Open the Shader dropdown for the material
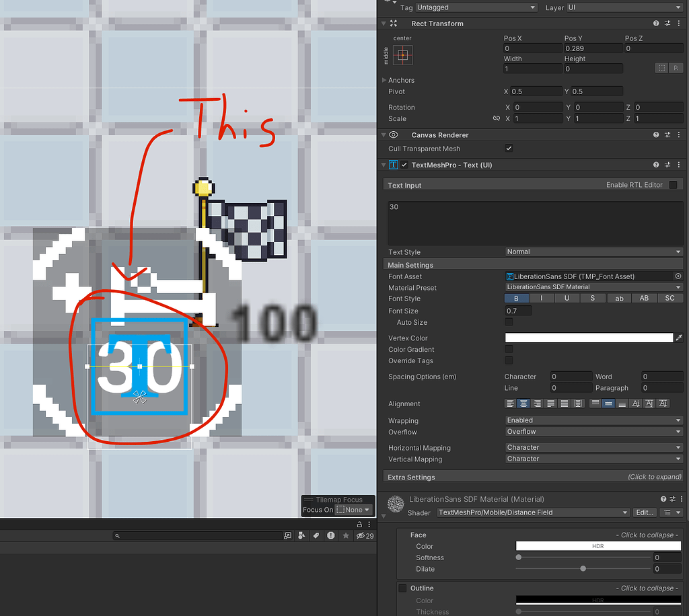This screenshot has height=616, width=689. (x=532, y=512)
